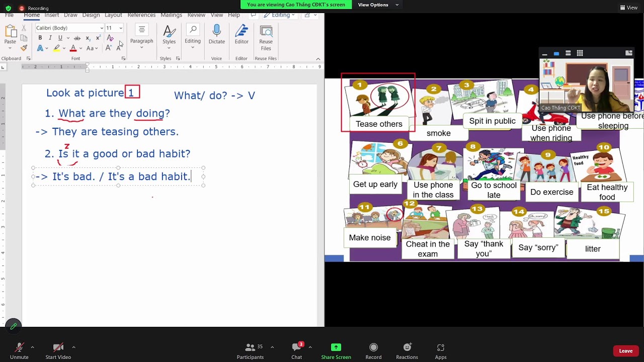Open the Paragraph group menu

tap(141, 37)
